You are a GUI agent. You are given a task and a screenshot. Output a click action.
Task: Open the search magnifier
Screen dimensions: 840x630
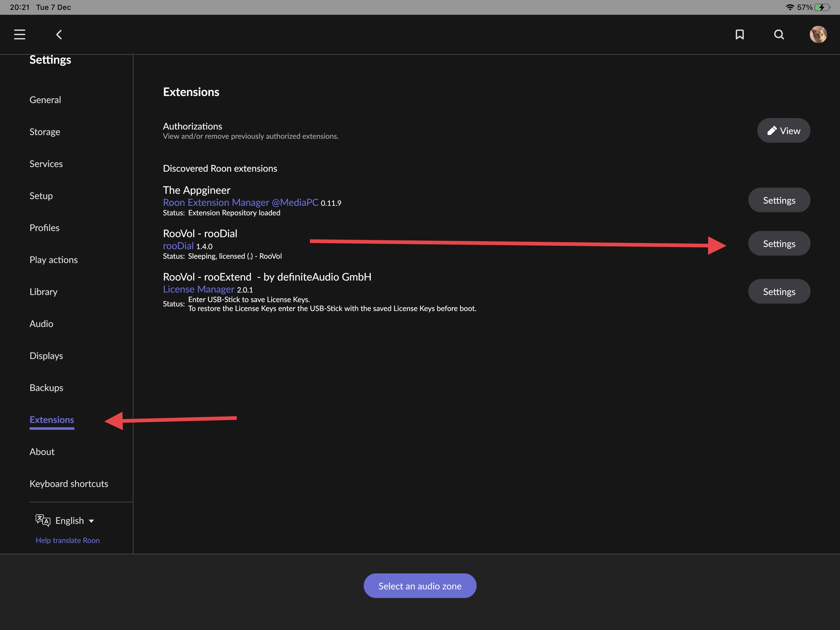(779, 34)
